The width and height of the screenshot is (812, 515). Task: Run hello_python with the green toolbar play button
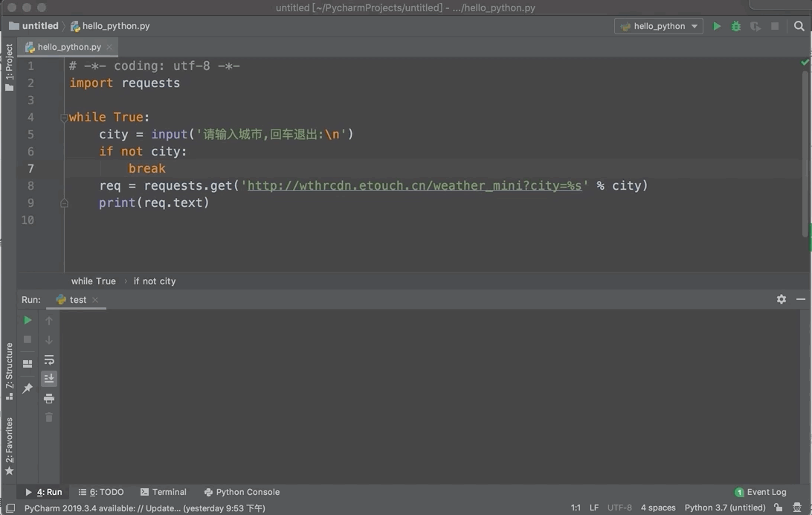[x=717, y=26]
